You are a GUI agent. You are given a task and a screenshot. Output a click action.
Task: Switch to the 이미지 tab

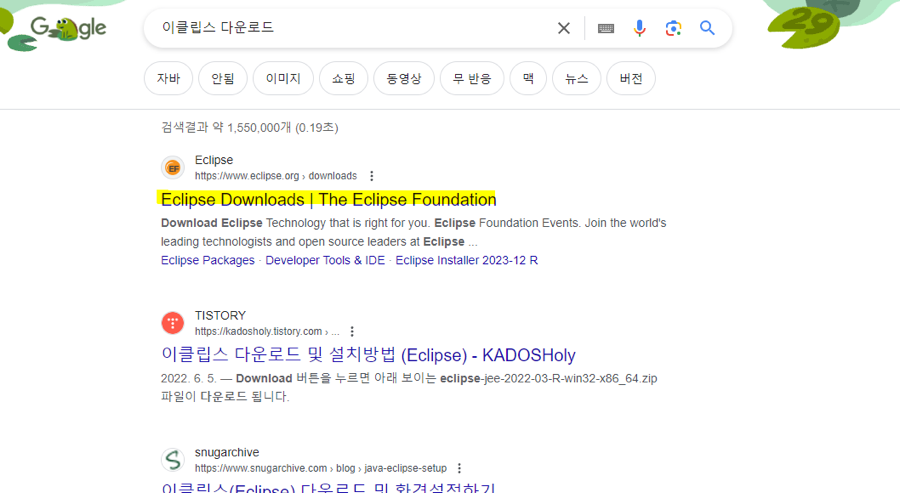283,79
